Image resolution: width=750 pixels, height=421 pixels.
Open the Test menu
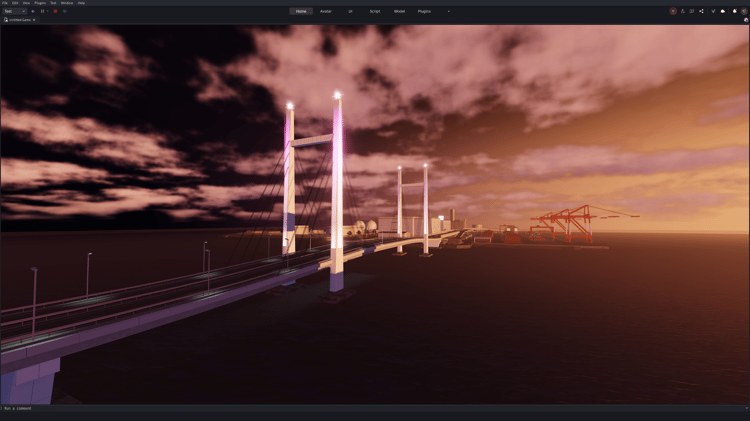coord(53,3)
